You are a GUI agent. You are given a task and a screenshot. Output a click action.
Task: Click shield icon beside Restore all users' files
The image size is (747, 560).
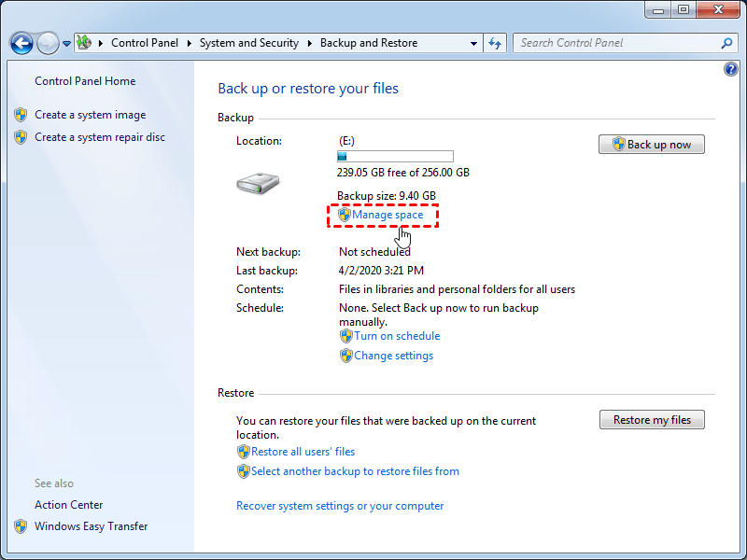coord(244,452)
